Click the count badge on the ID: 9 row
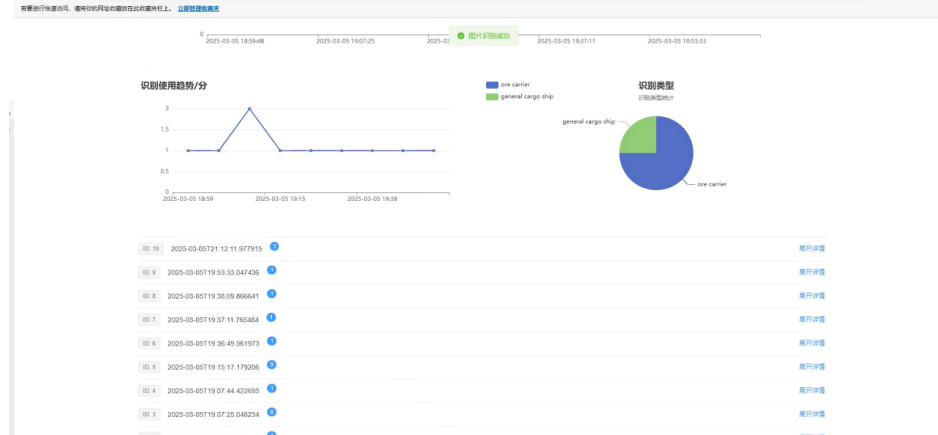Viewport: 938px width, 435px height. (x=271, y=270)
